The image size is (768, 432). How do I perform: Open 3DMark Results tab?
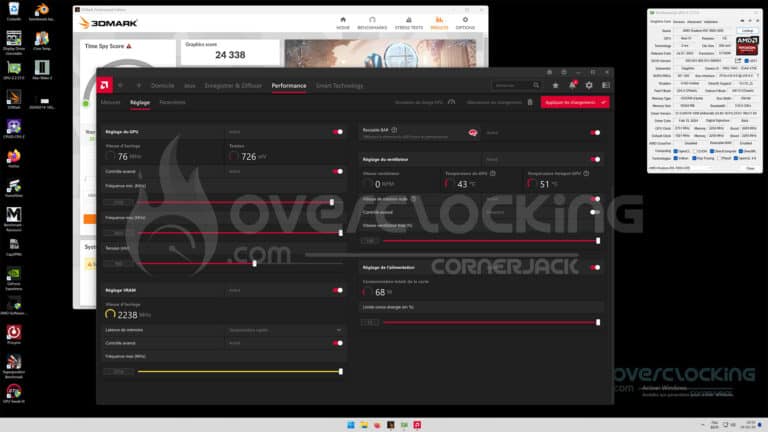(x=439, y=23)
